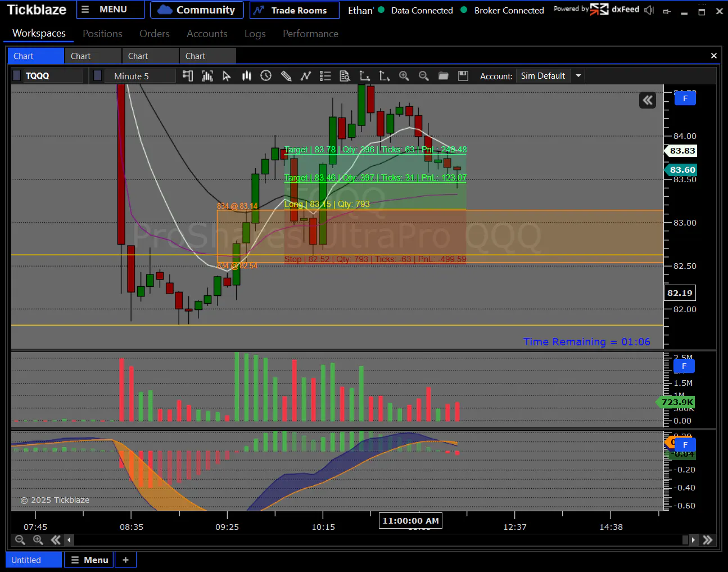Toggle the chart trader panel icon

click(x=188, y=76)
